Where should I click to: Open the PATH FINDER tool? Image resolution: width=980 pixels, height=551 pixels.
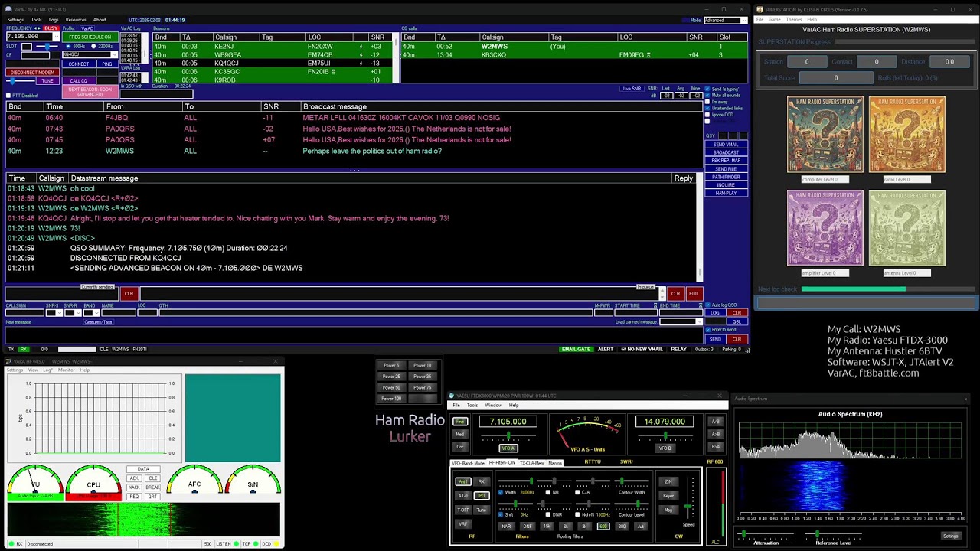tap(726, 177)
